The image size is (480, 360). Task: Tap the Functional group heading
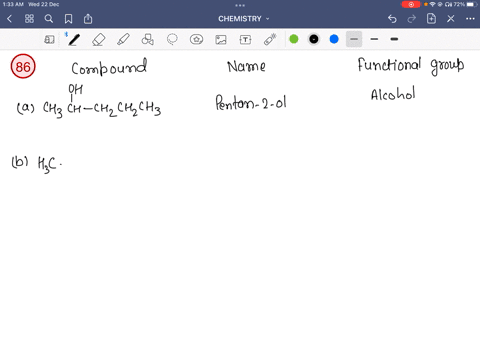pyautogui.click(x=411, y=66)
